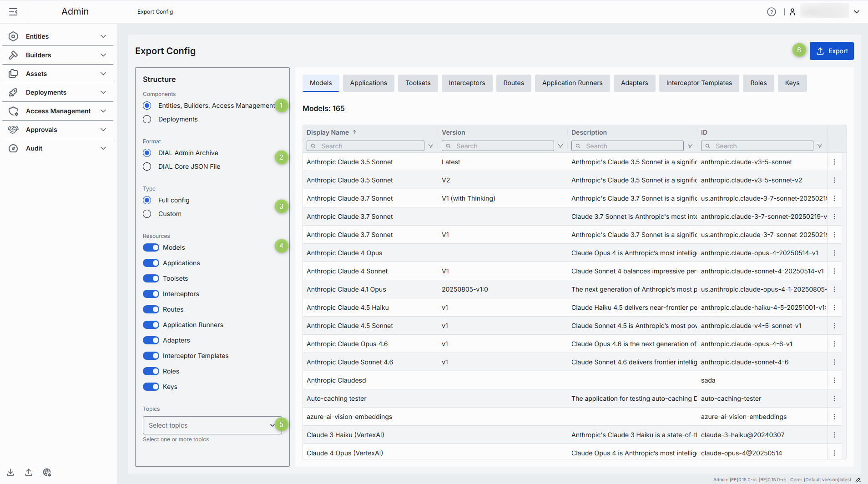Select the Deployments radio button
This screenshot has height=484, width=868.
(x=147, y=119)
